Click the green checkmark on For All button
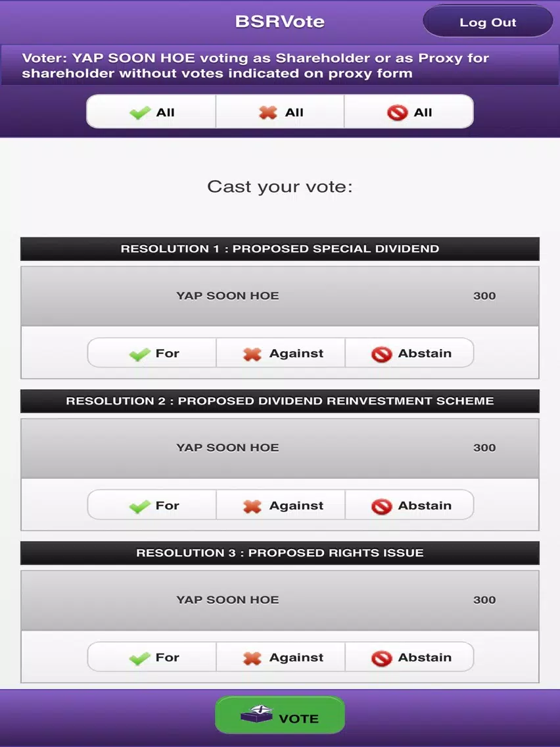 [139, 113]
